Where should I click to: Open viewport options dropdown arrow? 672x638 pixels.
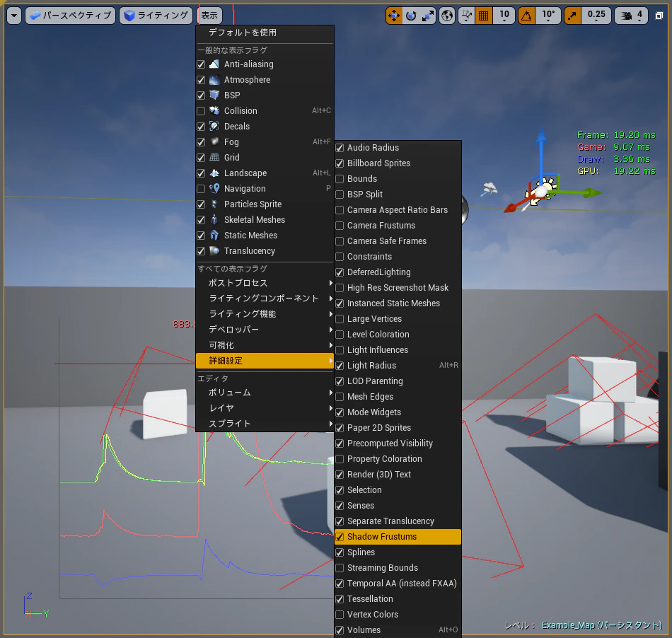[x=14, y=16]
